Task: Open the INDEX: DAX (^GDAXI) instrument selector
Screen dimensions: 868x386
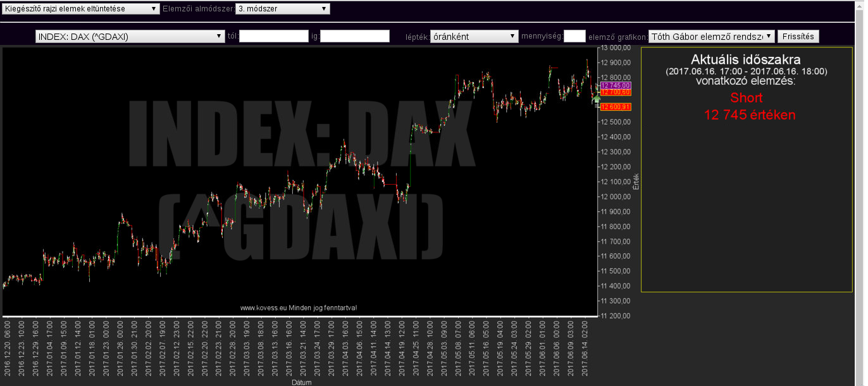Action: pos(130,37)
